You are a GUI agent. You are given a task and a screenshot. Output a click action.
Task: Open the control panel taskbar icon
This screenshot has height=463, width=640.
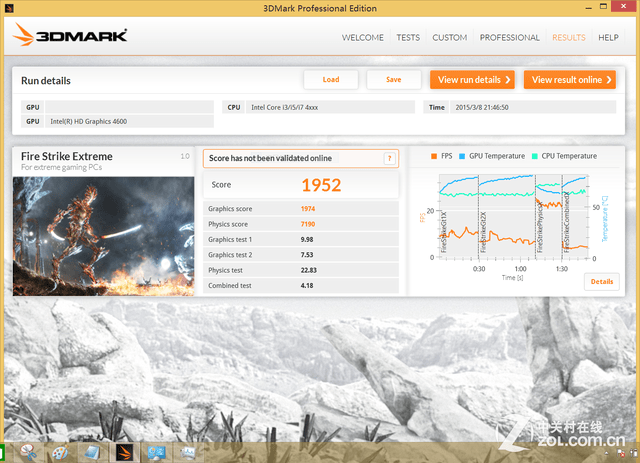point(156,452)
